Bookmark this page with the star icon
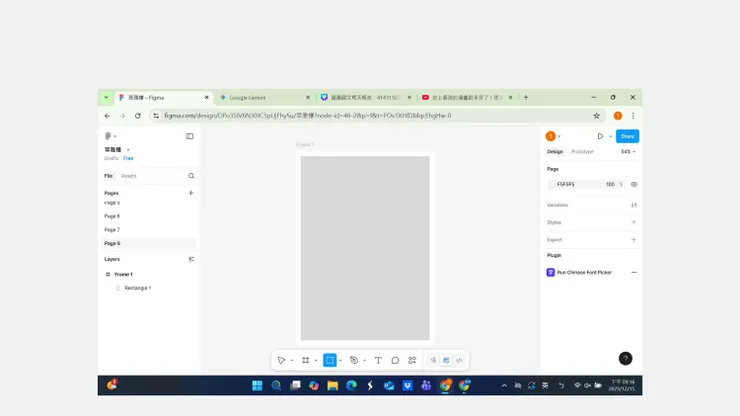 pos(597,116)
